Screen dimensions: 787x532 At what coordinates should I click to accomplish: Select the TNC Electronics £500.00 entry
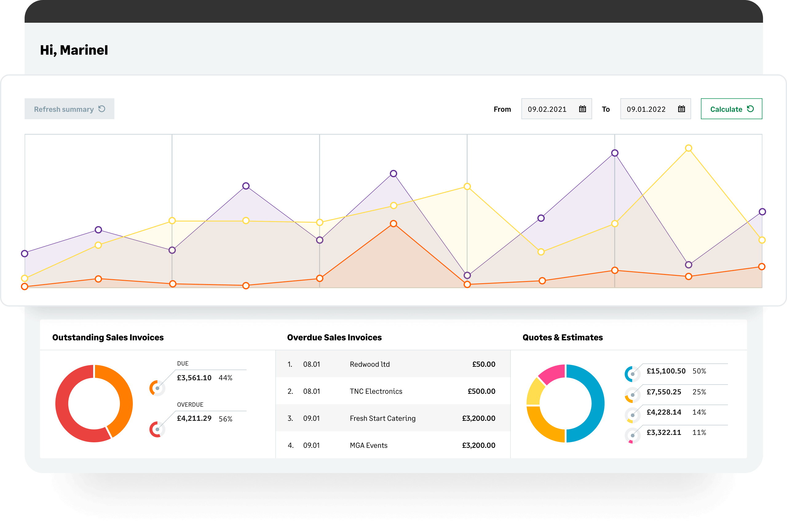[x=393, y=391]
